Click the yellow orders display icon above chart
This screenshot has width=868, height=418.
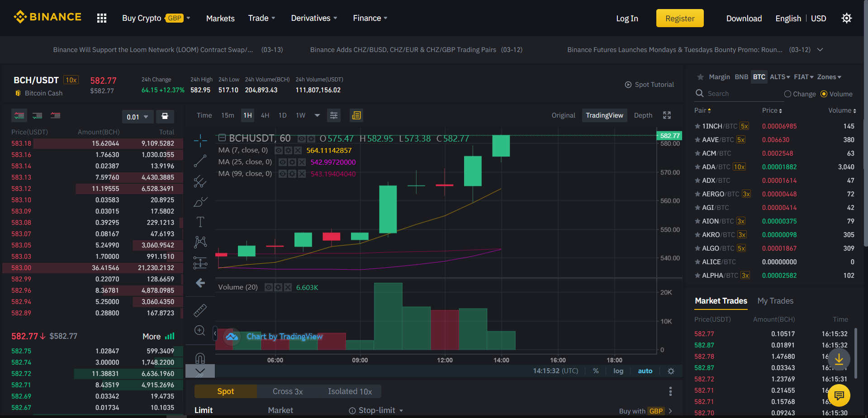point(356,115)
